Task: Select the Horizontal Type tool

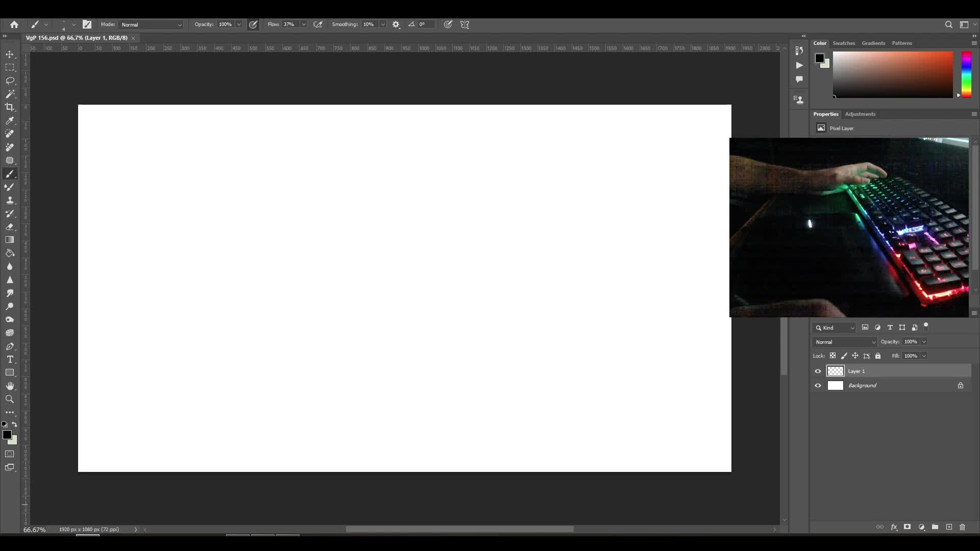Action: point(10,359)
